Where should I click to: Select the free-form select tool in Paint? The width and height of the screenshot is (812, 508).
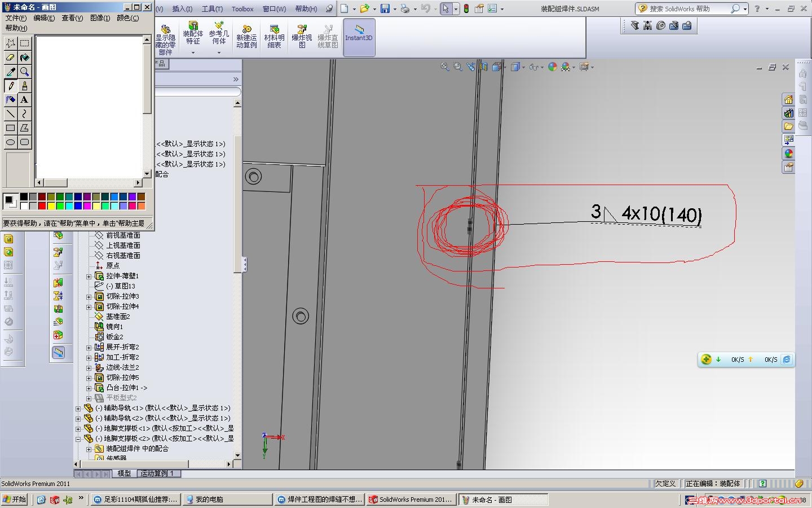(x=11, y=43)
